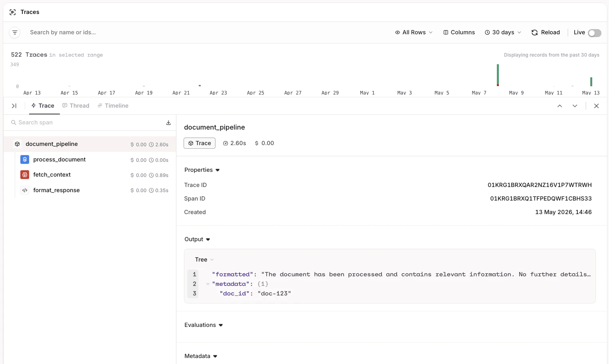Collapse the trace detail panel
The image size is (609, 364).
(14, 106)
